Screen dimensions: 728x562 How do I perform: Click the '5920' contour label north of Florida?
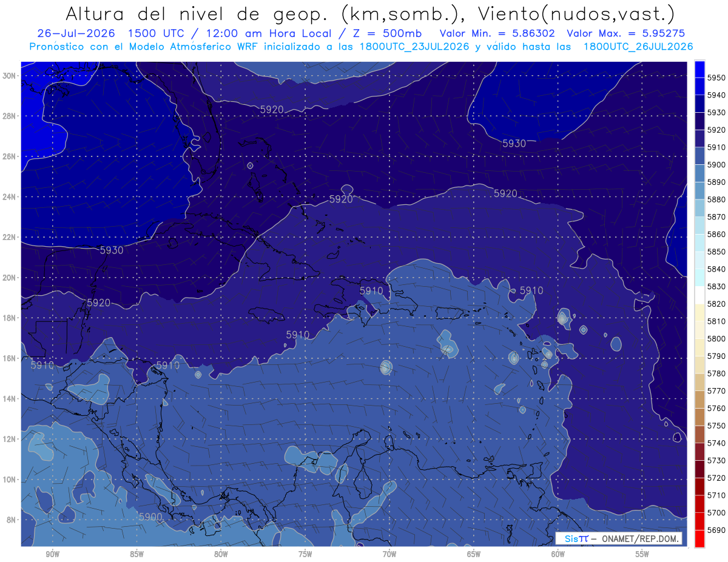[271, 110]
